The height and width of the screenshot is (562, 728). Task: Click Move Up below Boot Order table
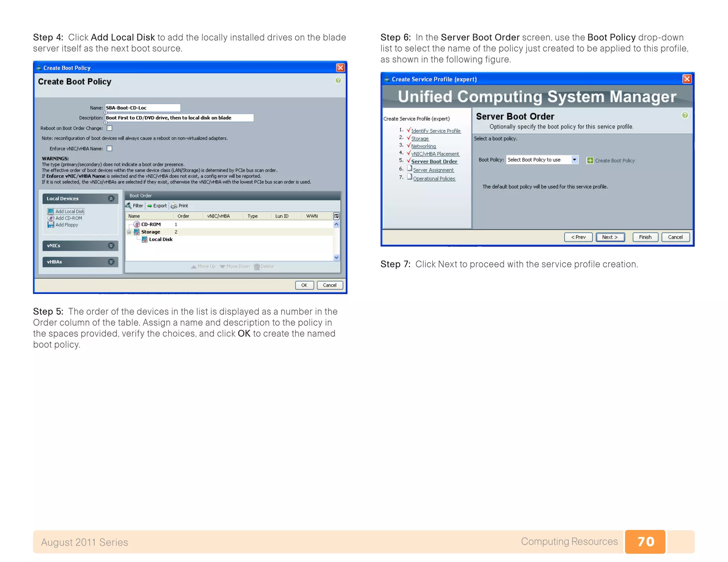coord(203,266)
